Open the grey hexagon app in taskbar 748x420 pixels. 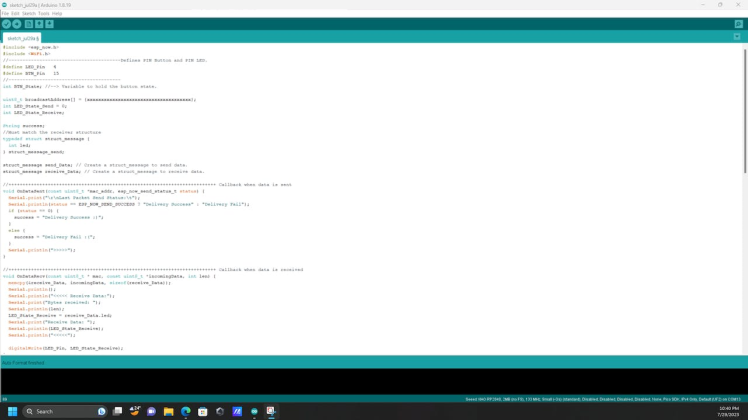[220, 411]
